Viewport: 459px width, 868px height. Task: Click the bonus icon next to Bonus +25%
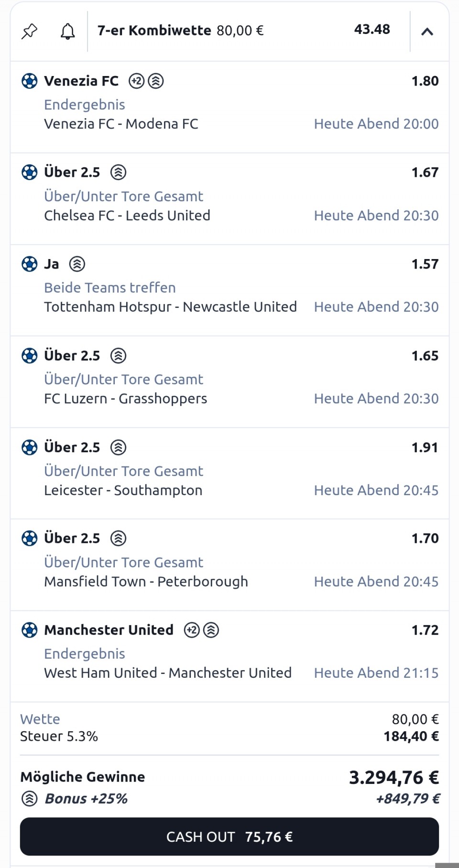[x=30, y=798]
